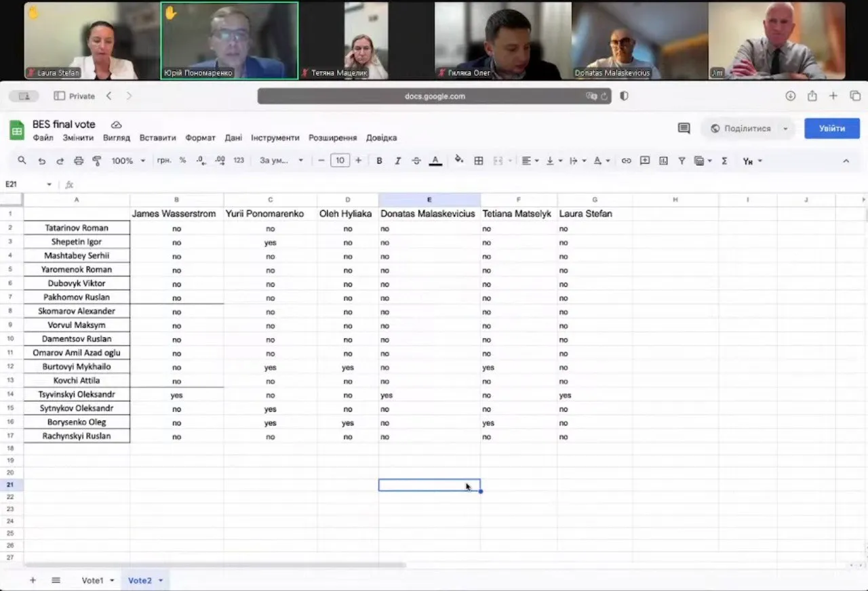Toggle strikethrough formatting
The image size is (868, 591).
[416, 161]
